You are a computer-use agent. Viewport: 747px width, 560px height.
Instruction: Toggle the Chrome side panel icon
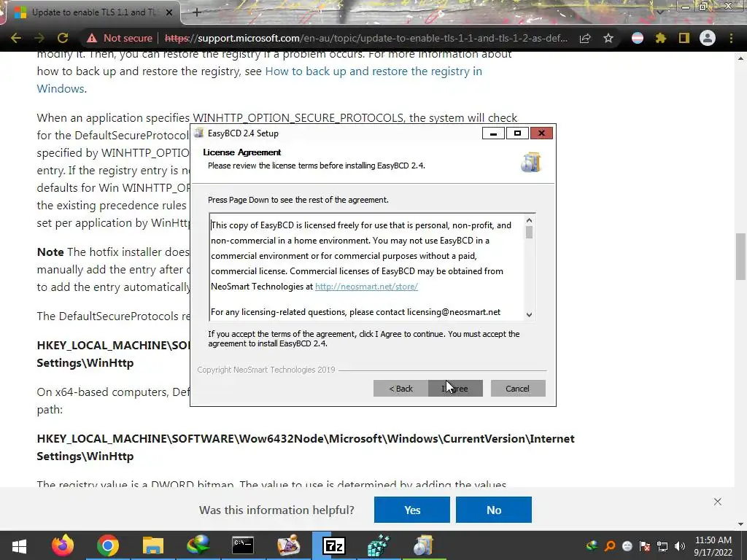(684, 38)
